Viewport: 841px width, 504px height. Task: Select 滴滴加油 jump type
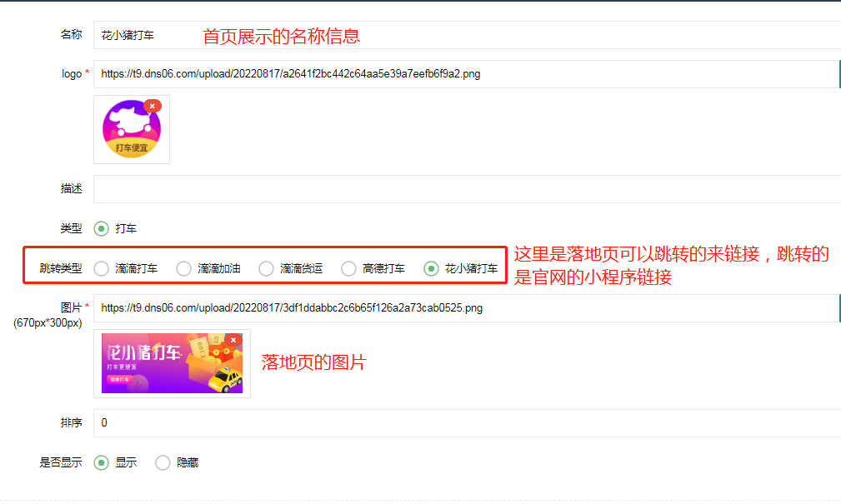pos(184,268)
